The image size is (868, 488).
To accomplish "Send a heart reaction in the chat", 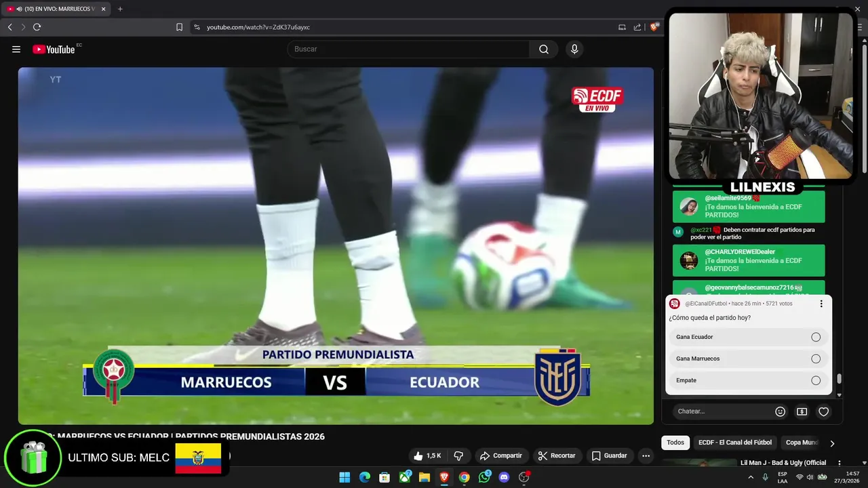I will point(823,411).
